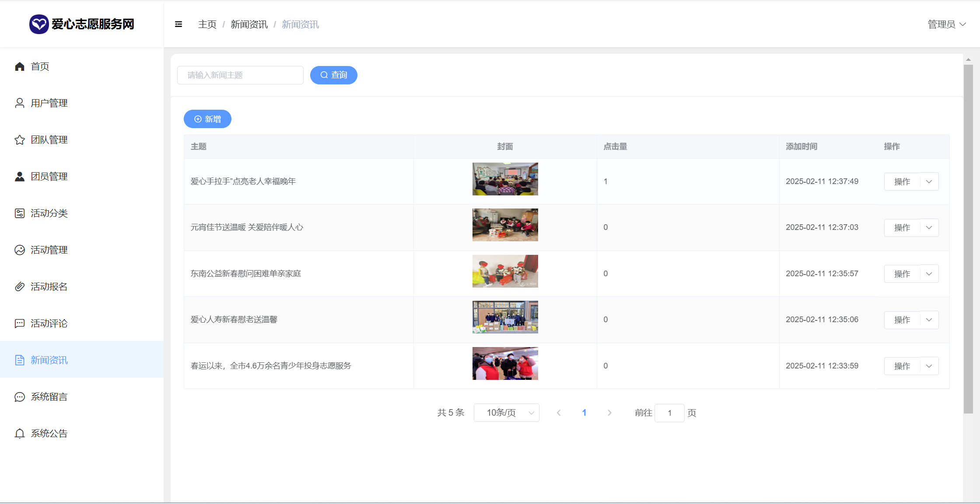This screenshot has width=980, height=504.
Task: Expand the 10条/页 page size selector
Action: coord(506,413)
